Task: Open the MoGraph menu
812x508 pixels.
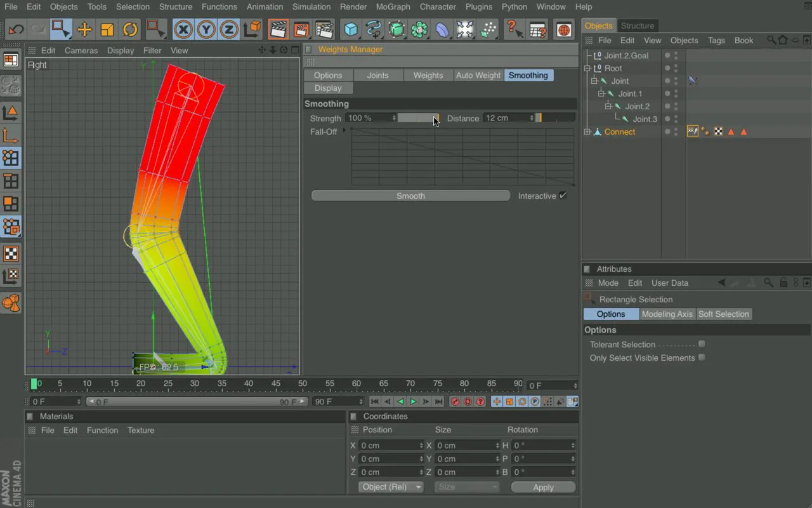Action: coord(393,6)
